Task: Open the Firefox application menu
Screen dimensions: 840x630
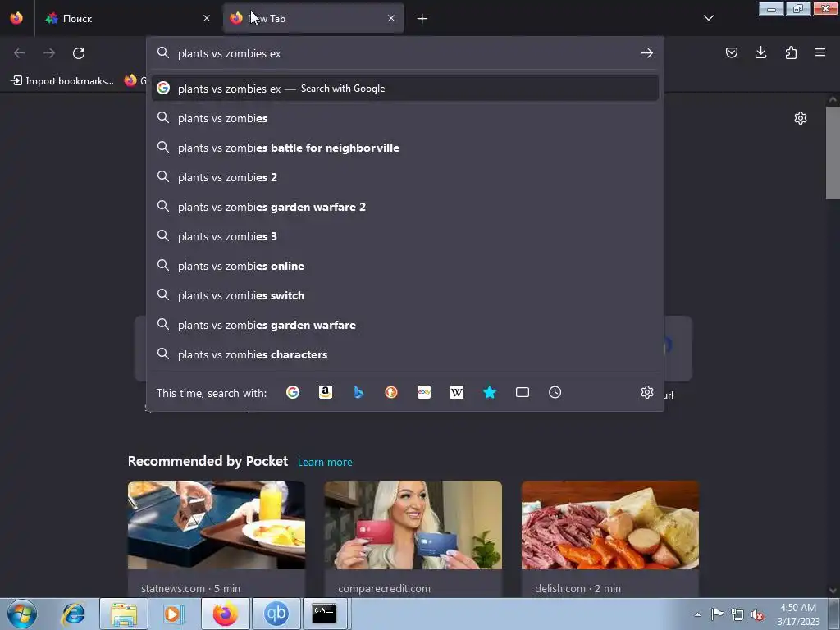Action: [x=820, y=52]
